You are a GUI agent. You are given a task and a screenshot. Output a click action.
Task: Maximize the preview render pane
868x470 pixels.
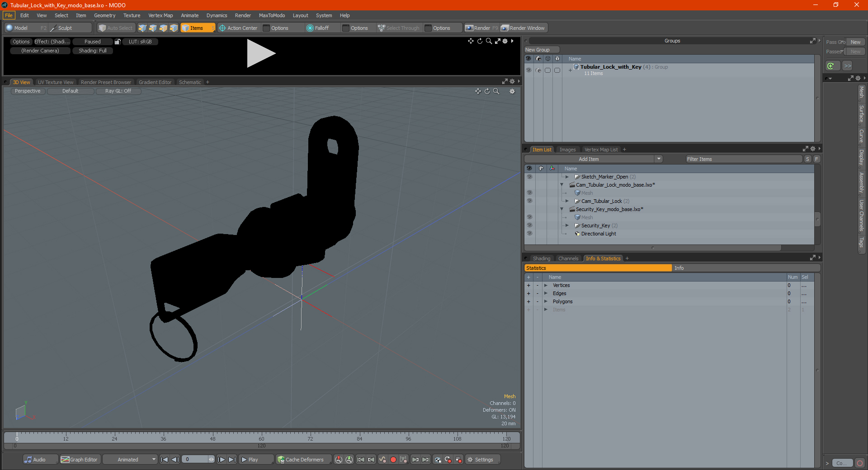click(x=497, y=41)
